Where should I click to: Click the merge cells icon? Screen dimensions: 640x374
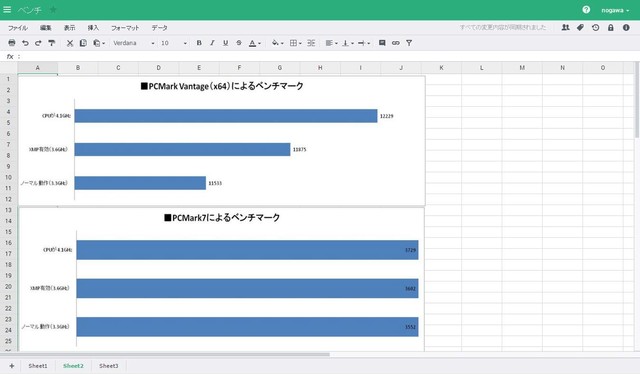[311, 43]
